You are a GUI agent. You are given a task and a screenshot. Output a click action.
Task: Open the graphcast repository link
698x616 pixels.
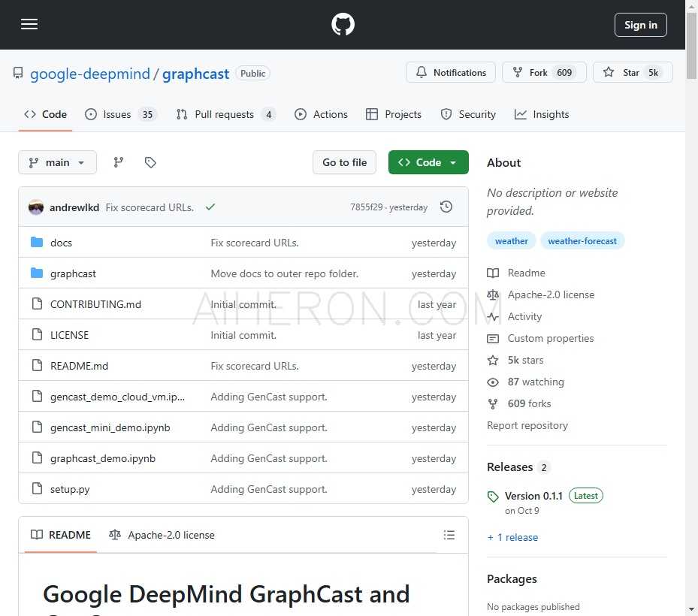click(195, 74)
